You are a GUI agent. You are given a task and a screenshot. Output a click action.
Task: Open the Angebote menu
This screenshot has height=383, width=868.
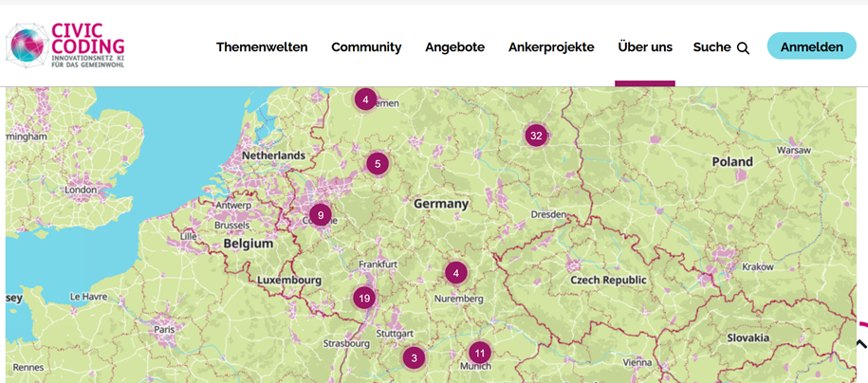[455, 47]
